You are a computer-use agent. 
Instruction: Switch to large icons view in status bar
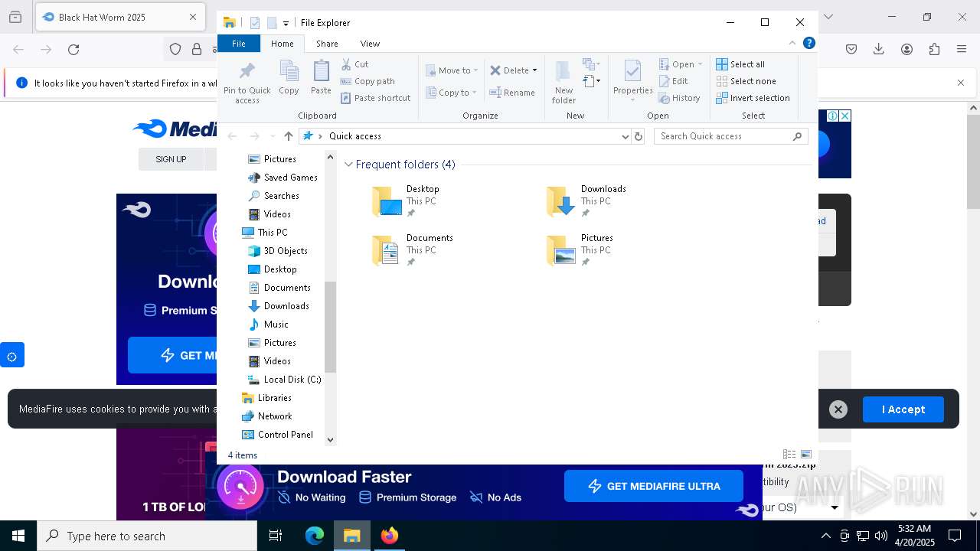[806, 455]
